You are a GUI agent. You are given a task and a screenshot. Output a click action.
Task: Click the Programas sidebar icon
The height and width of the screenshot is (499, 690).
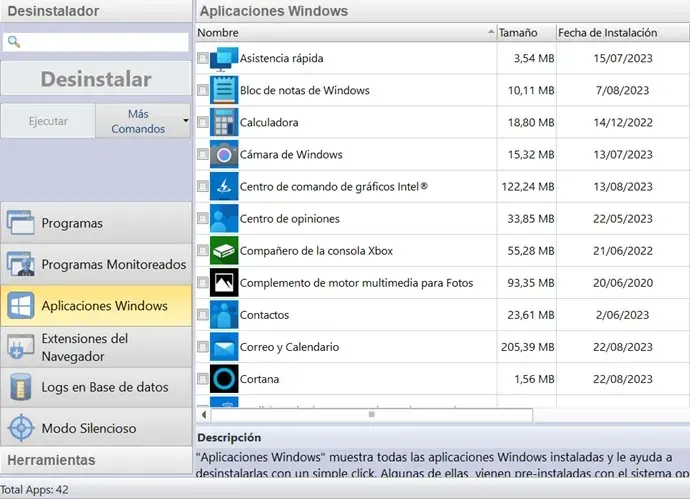click(20, 223)
